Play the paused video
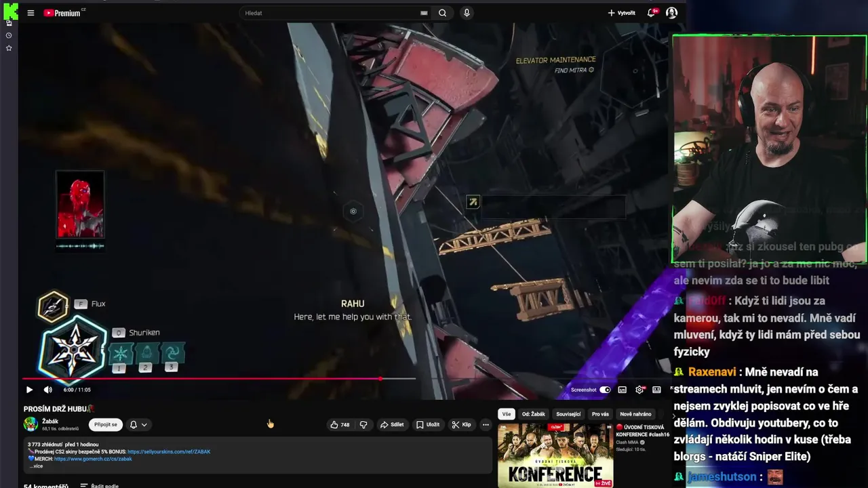 [x=29, y=390]
